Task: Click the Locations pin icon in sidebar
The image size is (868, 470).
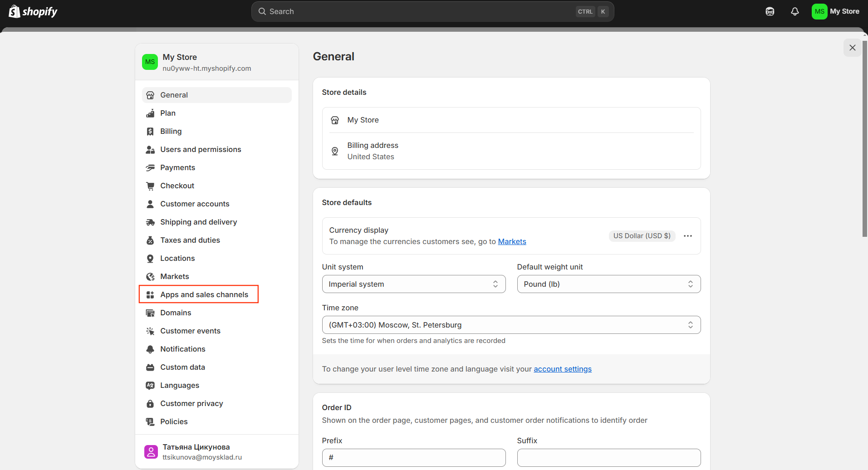Action: [x=150, y=258]
